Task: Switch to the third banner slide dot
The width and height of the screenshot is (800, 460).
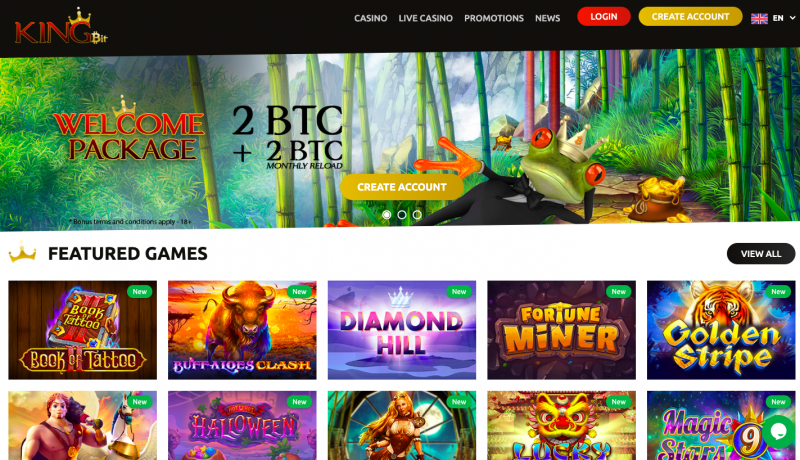Action: tap(417, 215)
